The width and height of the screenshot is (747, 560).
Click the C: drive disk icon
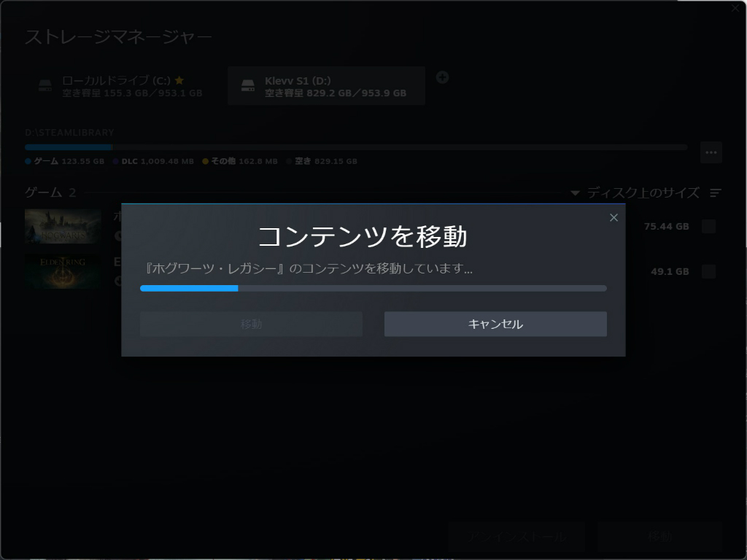tap(44, 86)
